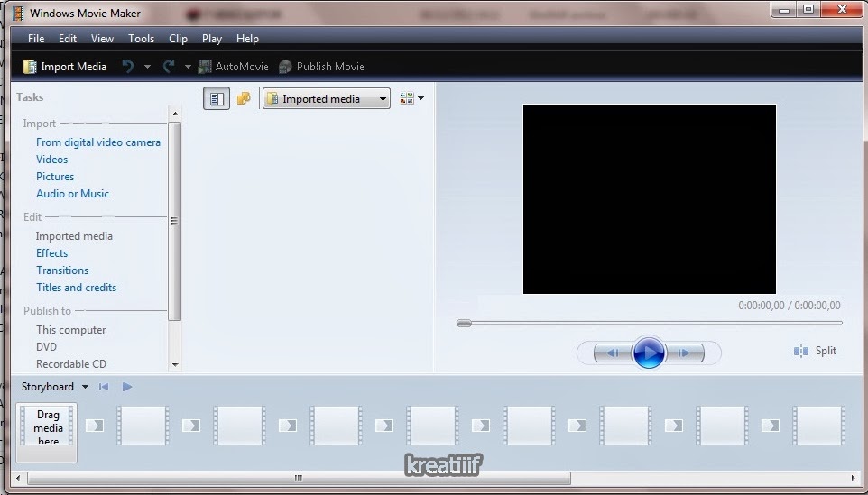Open the Imported media combo box
The image size is (868, 495).
click(x=326, y=99)
